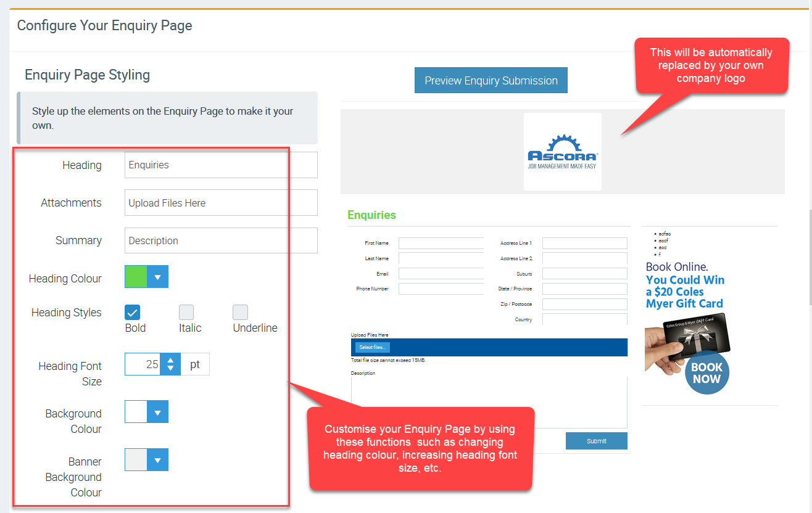This screenshot has height=513, width=812.
Task: Click the Heading Font Size number field
Action: (x=143, y=364)
